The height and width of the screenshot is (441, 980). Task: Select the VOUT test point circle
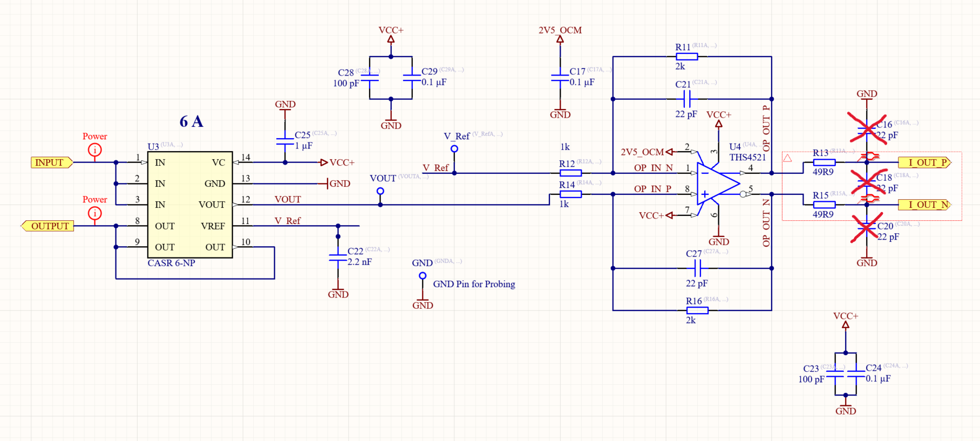[380, 191]
